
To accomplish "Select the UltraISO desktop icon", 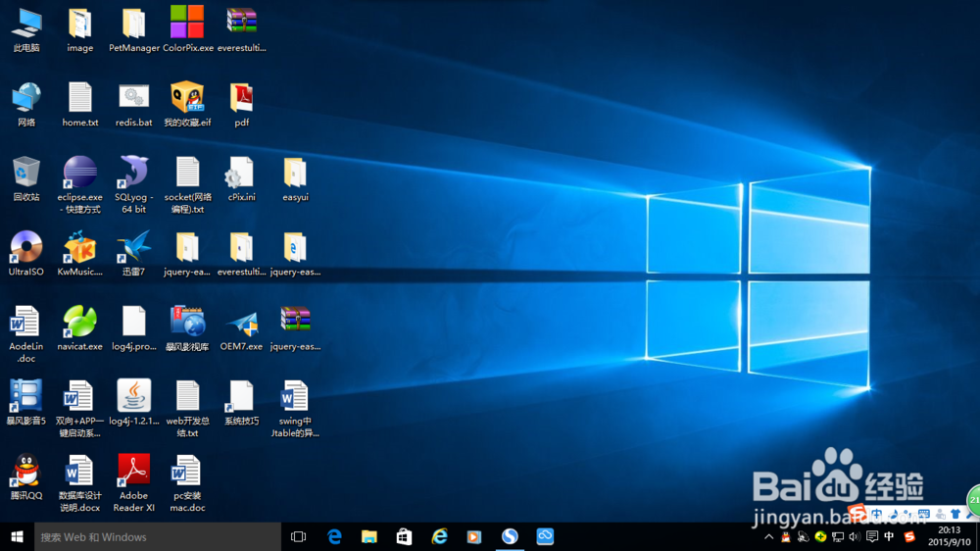I will (26, 253).
